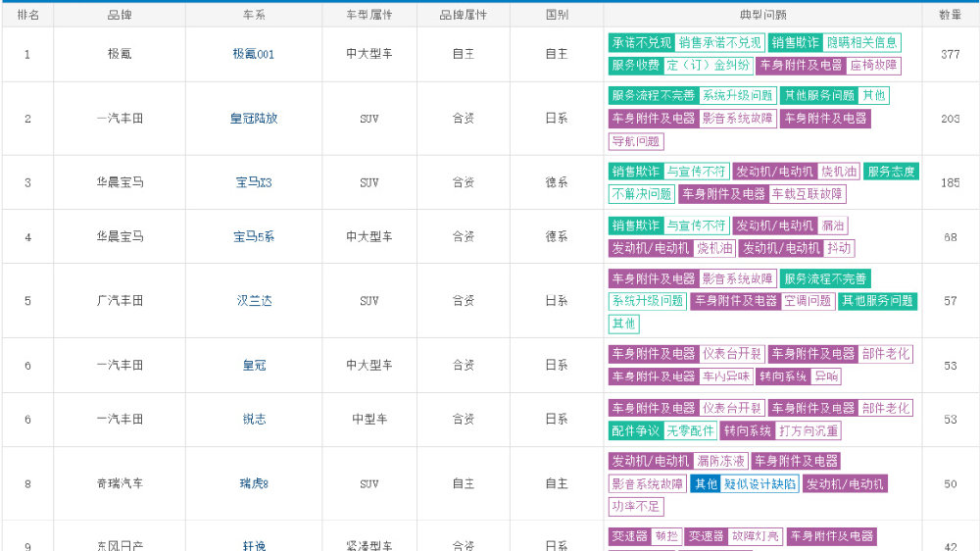Select the 抖动 tag in 宝马5系 row
980x551 pixels.
coord(839,248)
